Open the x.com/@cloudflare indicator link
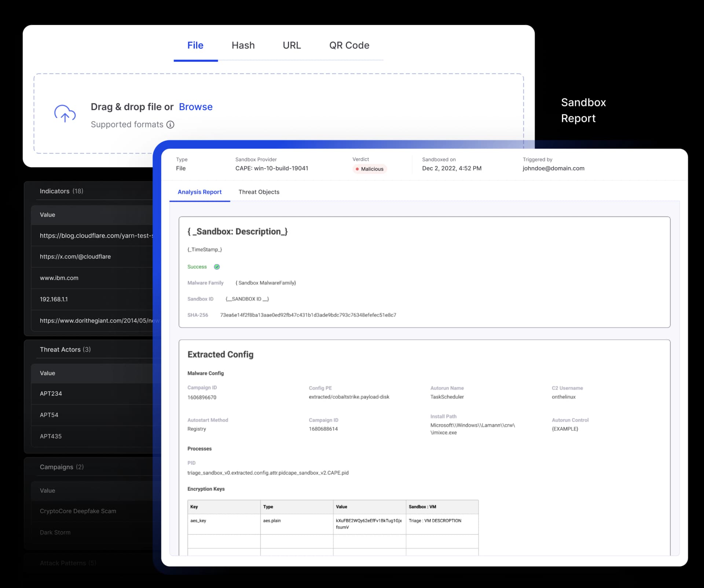The height and width of the screenshot is (588, 704). click(75, 257)
